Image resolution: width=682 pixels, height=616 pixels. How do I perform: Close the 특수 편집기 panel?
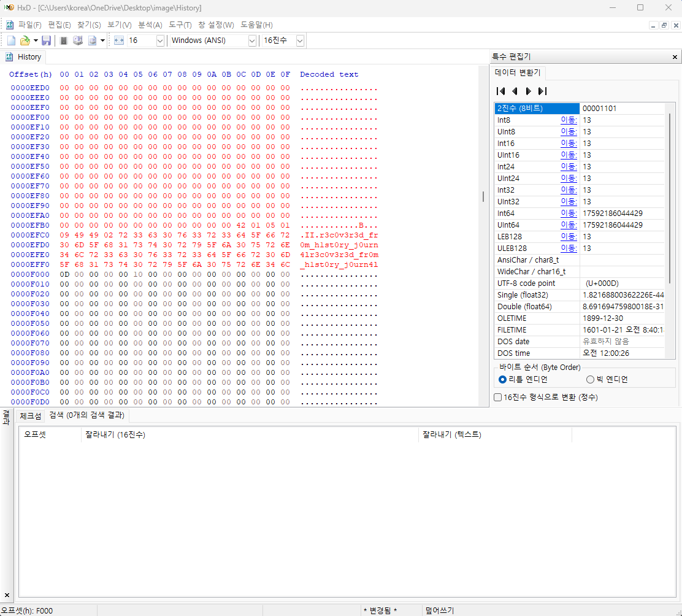tap(675, 56)
